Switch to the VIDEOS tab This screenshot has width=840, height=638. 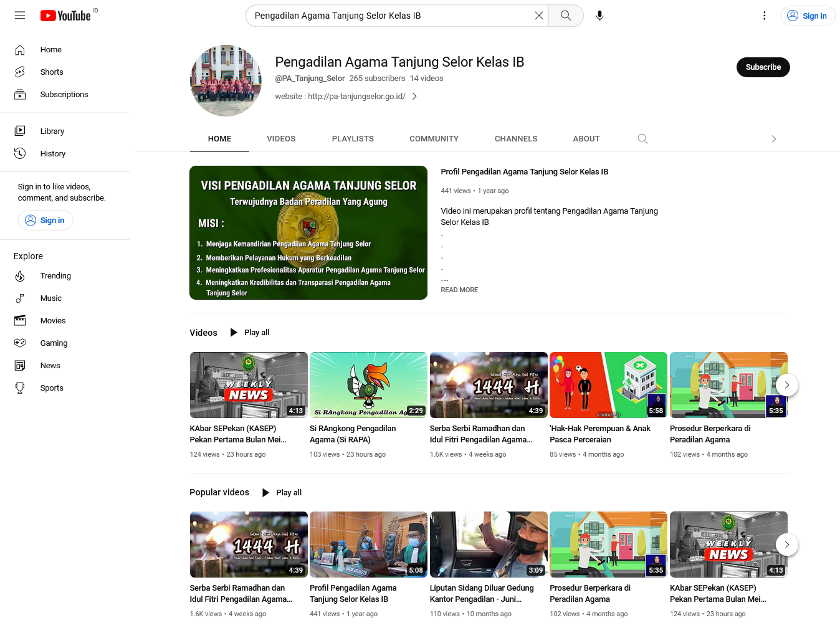tap(280, 138)
